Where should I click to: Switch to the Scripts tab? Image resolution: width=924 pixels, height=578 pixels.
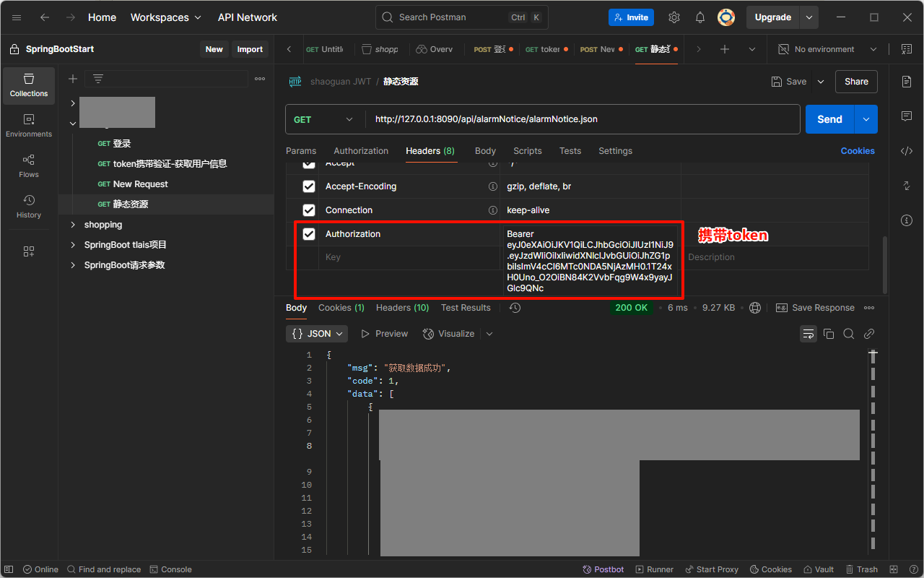pyautogui.click(x=528, y=151)
